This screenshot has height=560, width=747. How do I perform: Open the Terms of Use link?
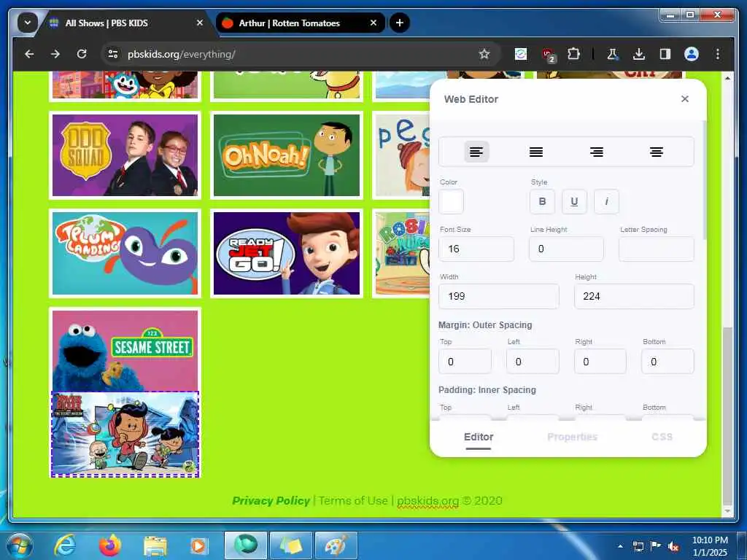pyautogui.click(x=353, y=500)
